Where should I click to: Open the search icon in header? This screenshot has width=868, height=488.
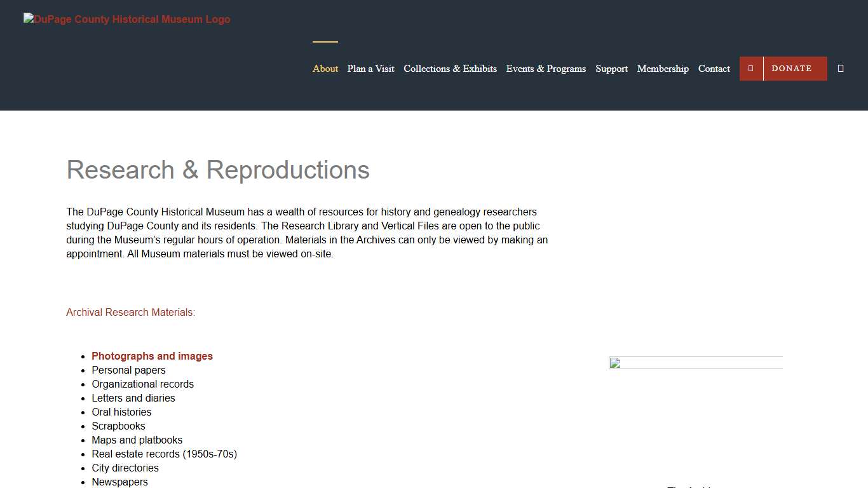(x=841, y=69)
